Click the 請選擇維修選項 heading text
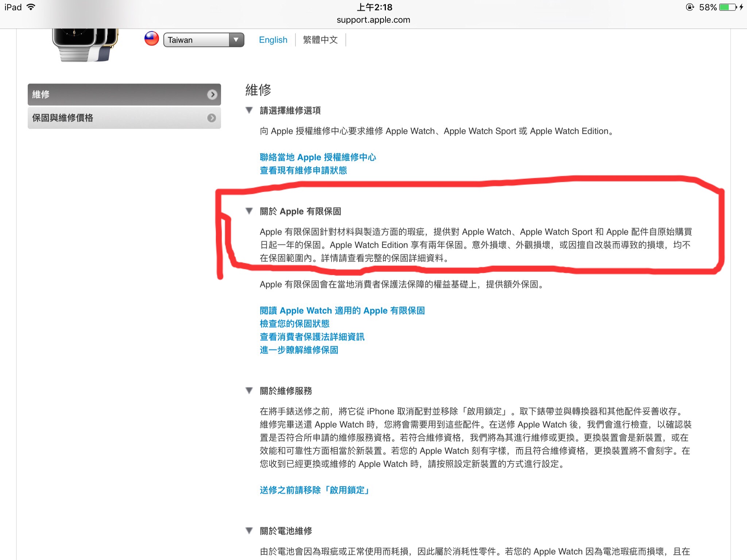 tap(290, 111)
